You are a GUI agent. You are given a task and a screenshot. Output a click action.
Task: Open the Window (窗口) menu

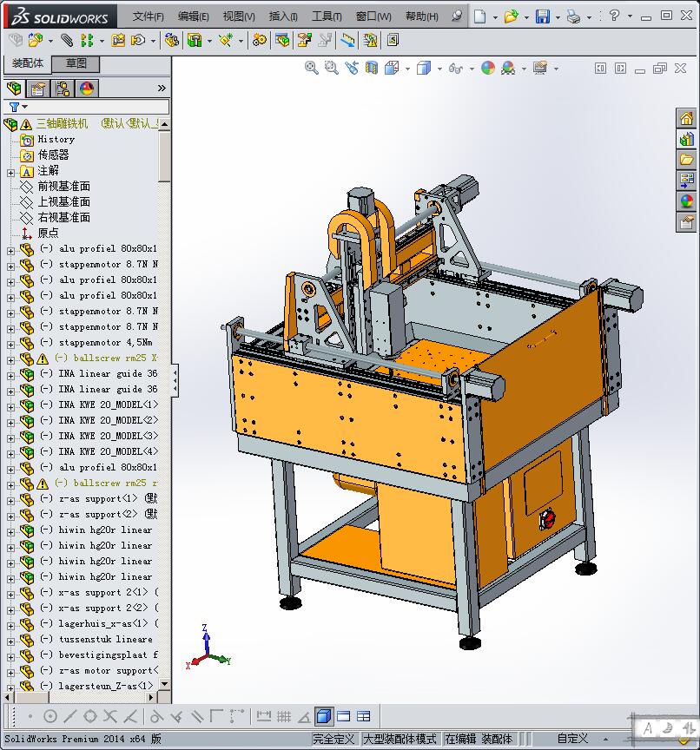373,16
